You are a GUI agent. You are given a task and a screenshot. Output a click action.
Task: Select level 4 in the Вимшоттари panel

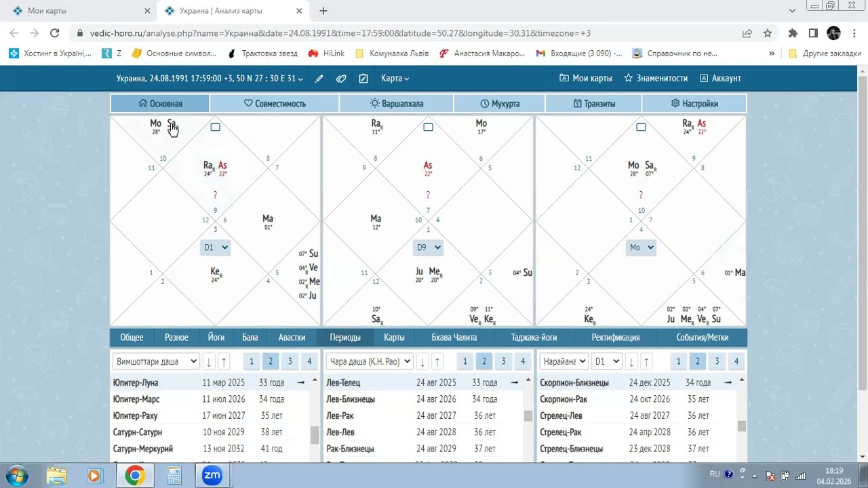[309, 361]
